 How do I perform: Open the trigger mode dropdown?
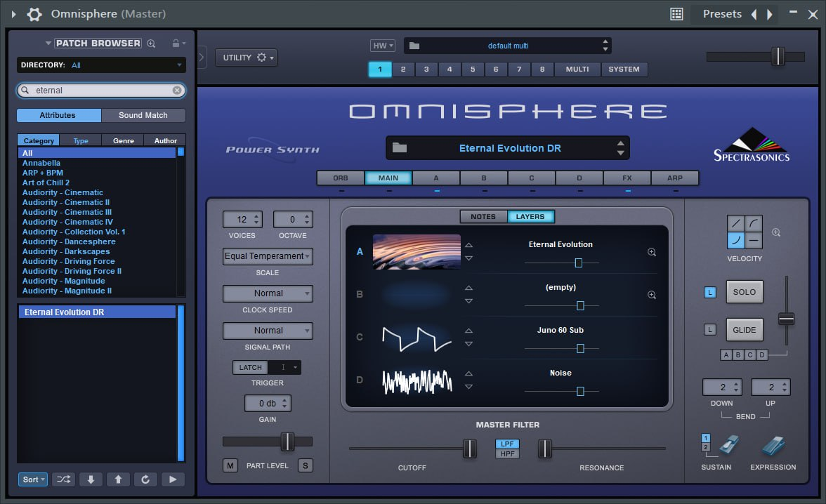click(x=285, y=368)
